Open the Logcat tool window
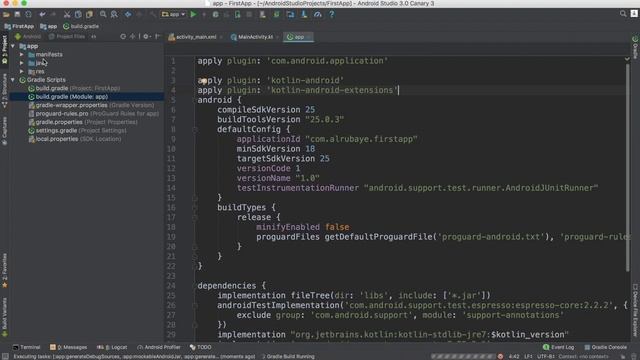The height and width of the screenshot is (360, 640). 112,347
